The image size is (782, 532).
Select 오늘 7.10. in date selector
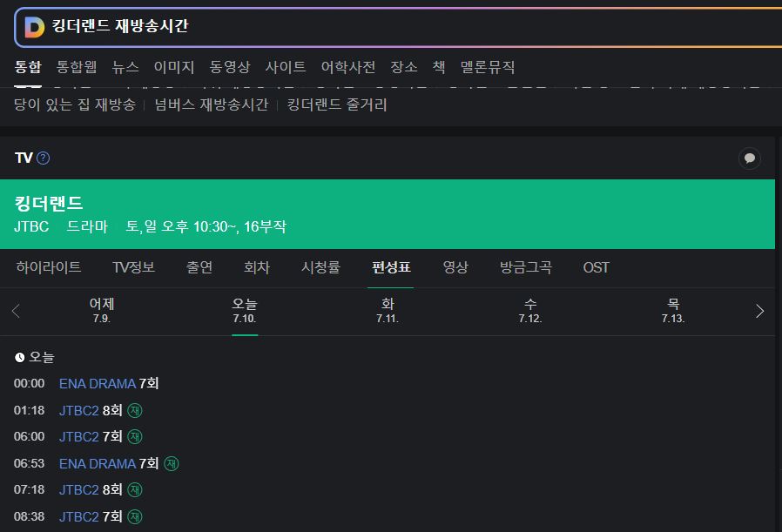pos(245,311)
